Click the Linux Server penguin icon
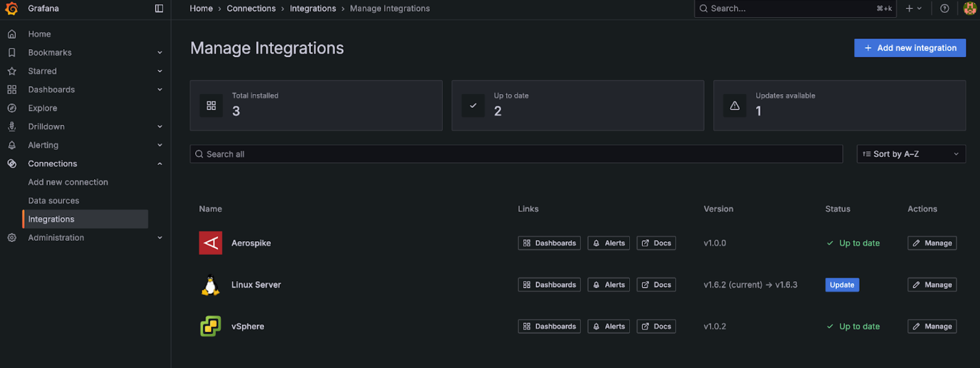Viewport: 980px width, 368px height. pyautogui.click(x=210, y=285)
